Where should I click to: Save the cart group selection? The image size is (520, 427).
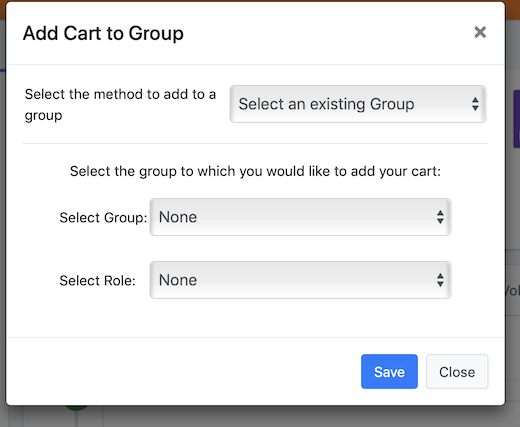pyautogui.click(x=389, y=371)
